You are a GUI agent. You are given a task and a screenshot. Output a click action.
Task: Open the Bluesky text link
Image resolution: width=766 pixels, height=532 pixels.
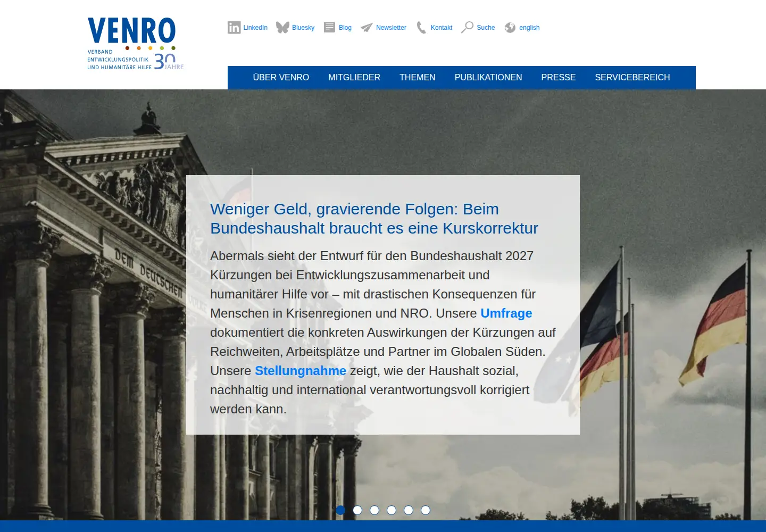pyautogui.click(x=303, y=28)
